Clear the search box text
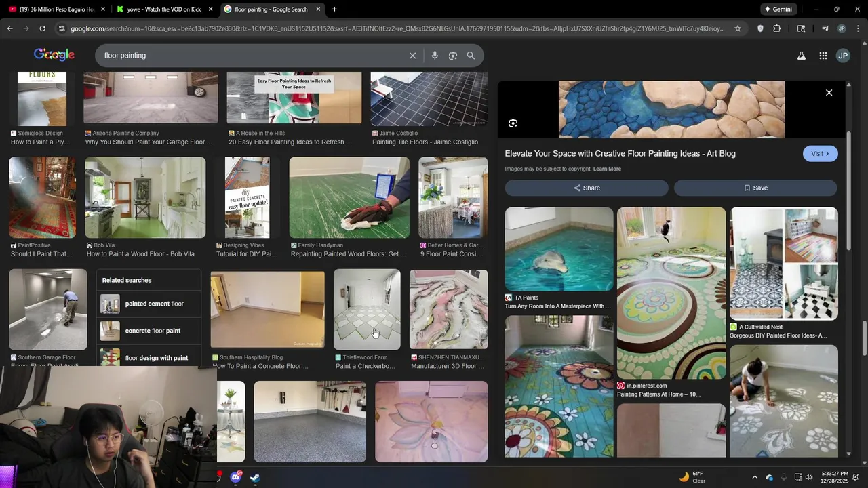This screenshot has height=488, width=868. point(412,56)
